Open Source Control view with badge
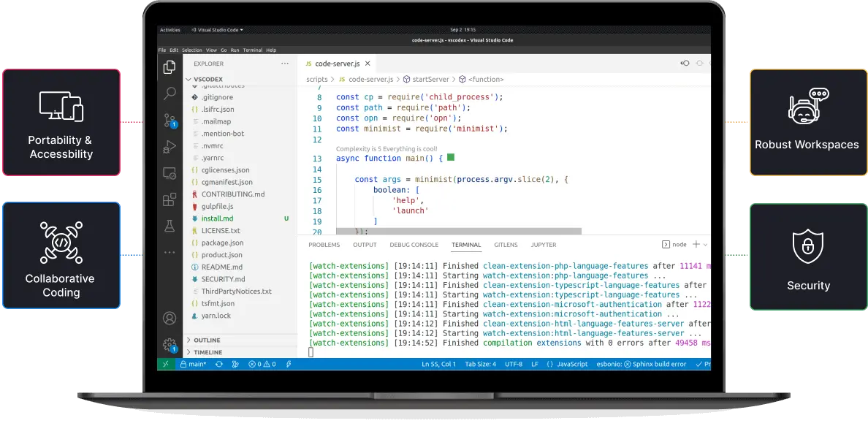This screenshot has height=426, width=868. pos(170,121)
